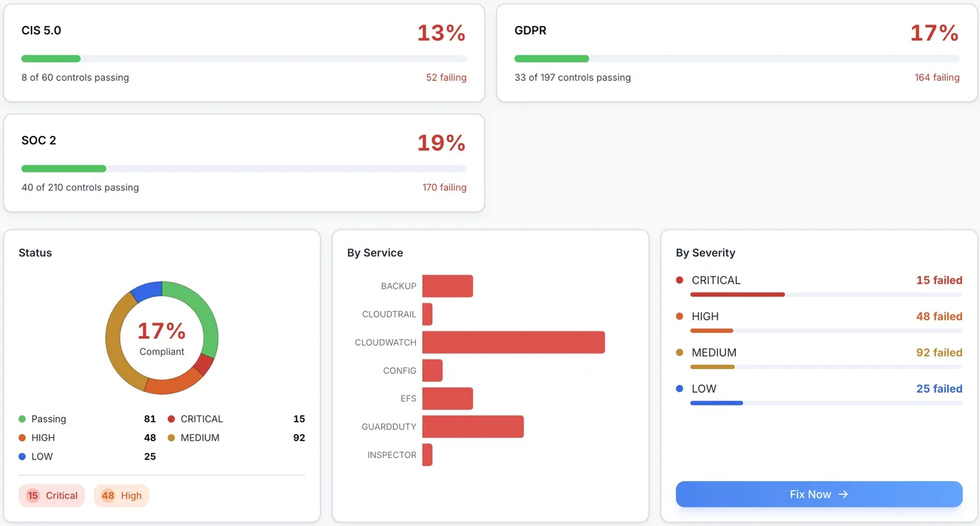
Task: View the 52 failing controls
Action: coord(447,78)
